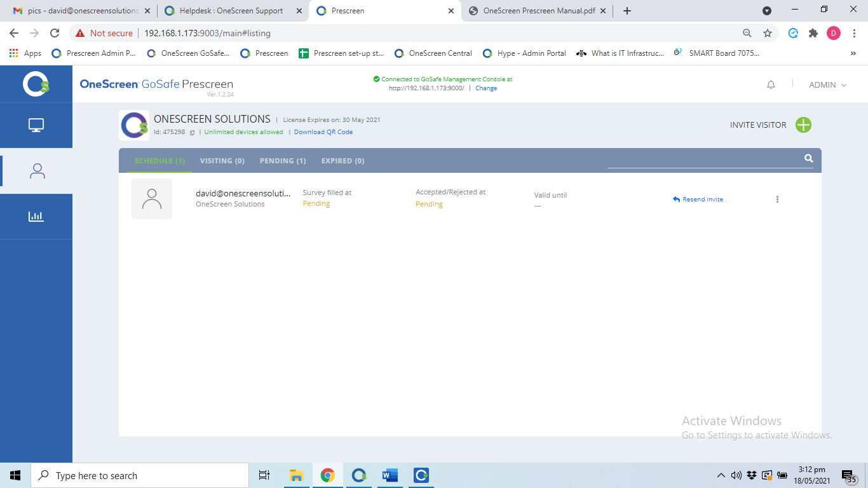Open Chrome three-dot menu
Image resolution: width=868 pixels, height=488 pixels.
tap(854, 33)
